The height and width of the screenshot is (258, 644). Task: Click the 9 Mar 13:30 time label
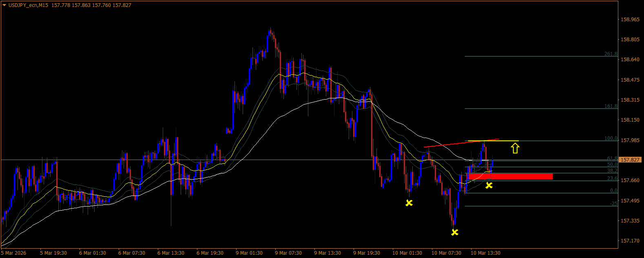click(x=328, y=253)
